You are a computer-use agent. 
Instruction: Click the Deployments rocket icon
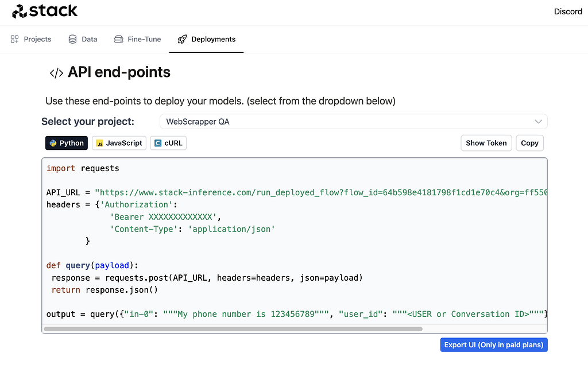182,39
